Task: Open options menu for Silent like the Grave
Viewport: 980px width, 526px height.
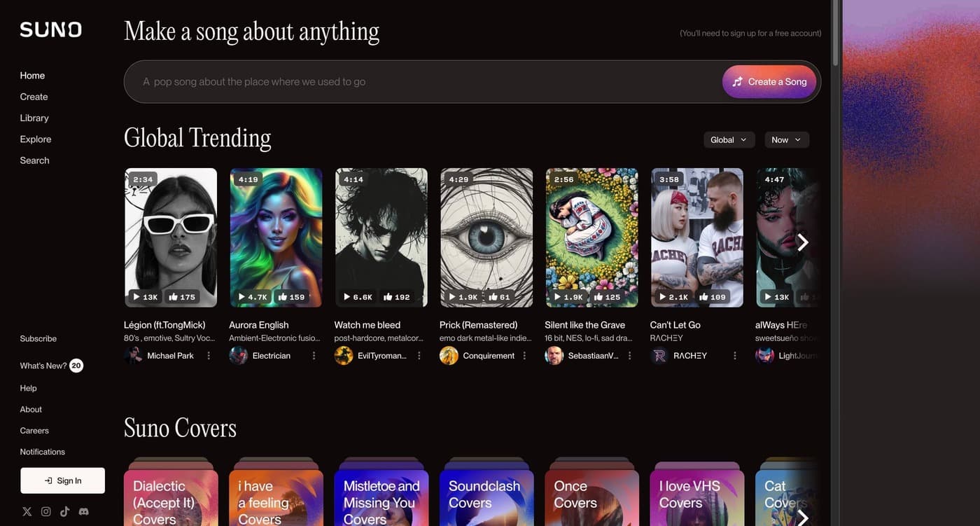Action: pyautogui.click(x=629, y=356)
